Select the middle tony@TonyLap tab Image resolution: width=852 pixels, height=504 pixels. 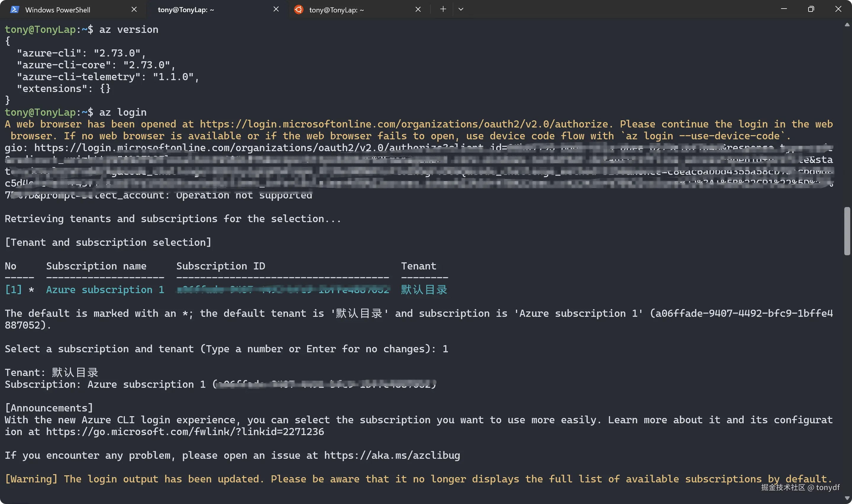pos(186,10)
